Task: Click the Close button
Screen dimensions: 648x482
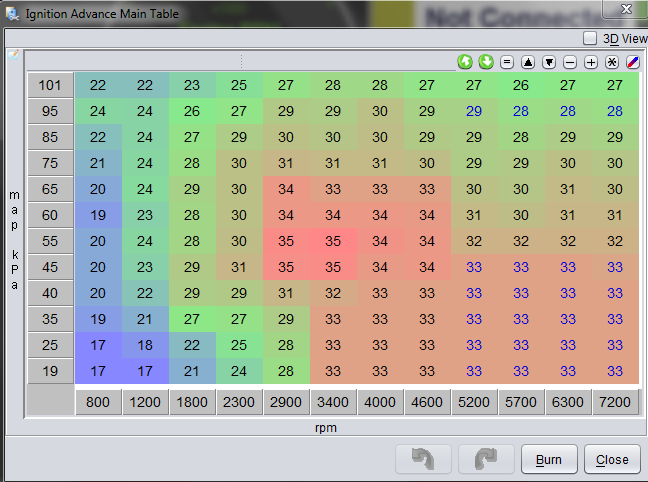Action: coord(612,459)
